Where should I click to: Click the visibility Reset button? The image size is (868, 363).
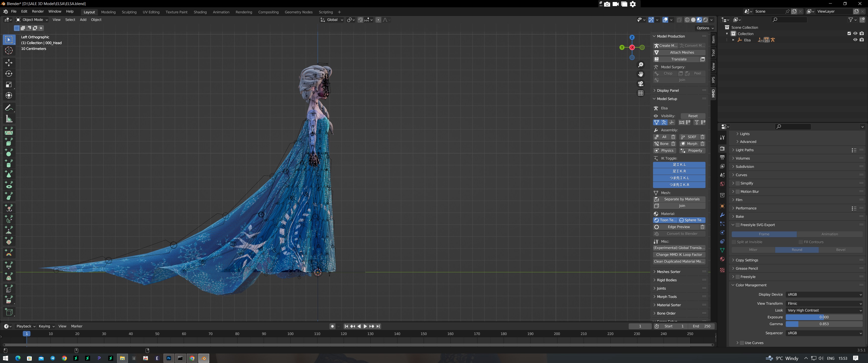pyautogui.click(x=693, y=116)
